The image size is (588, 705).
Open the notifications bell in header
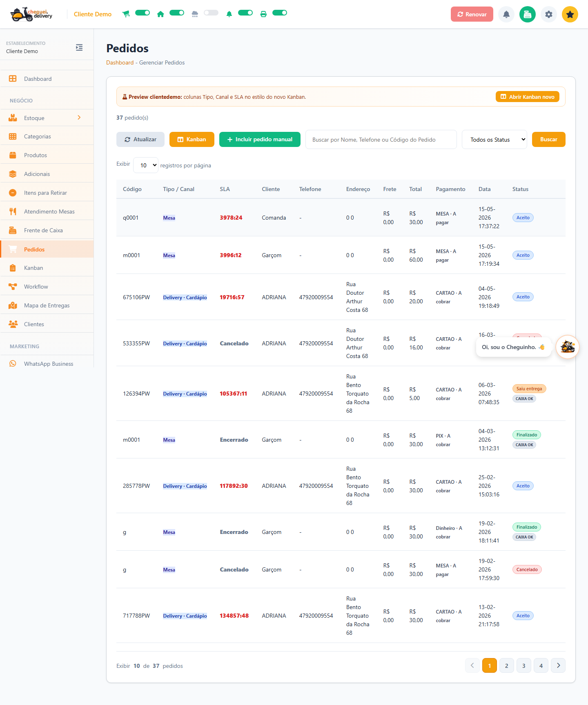(506, 14)
